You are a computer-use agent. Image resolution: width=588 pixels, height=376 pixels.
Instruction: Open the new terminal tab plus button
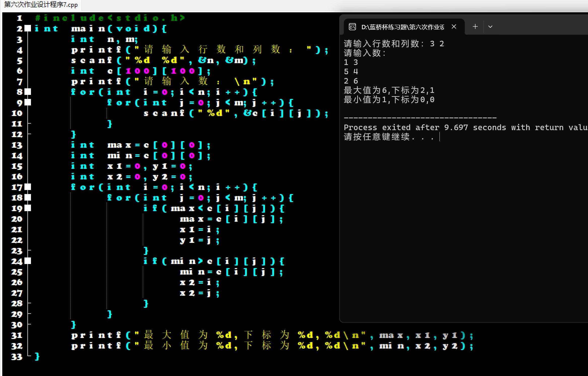coord(475,26)
